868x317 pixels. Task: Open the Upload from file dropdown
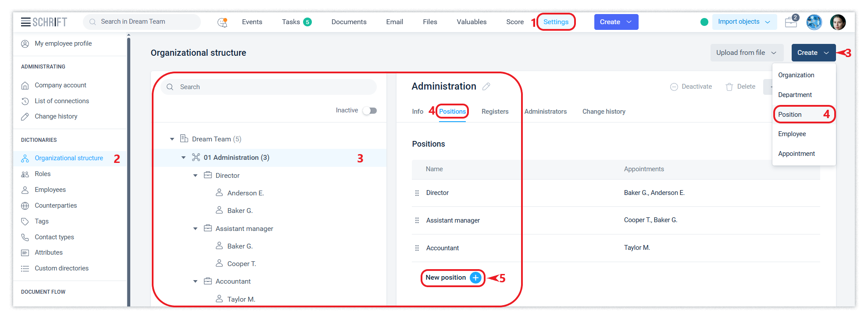746,53
